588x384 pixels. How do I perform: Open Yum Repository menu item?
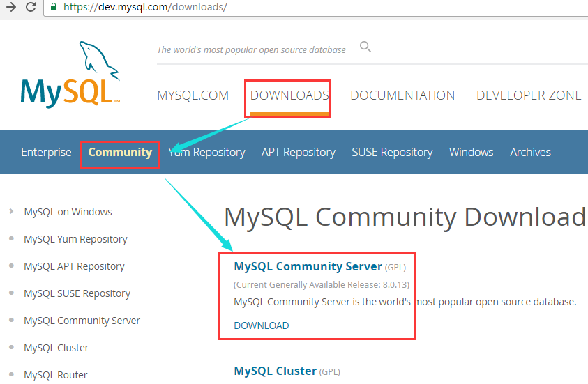206,152
